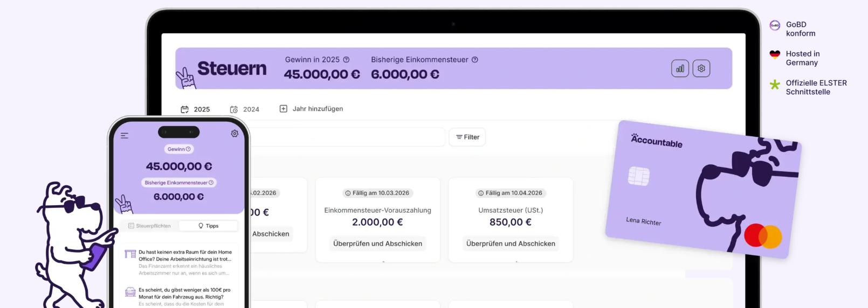
Task: Click the 850,00 € amount
Action: coord(511,222)
